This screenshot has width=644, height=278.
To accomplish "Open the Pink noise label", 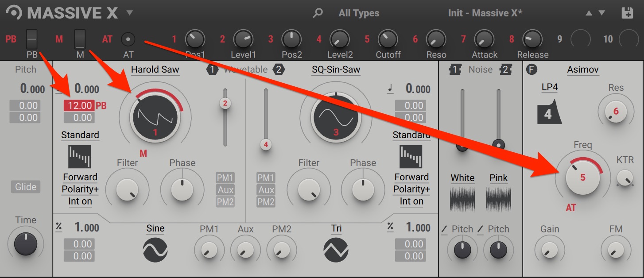I will pyautogui.click(x=499, y=178).
